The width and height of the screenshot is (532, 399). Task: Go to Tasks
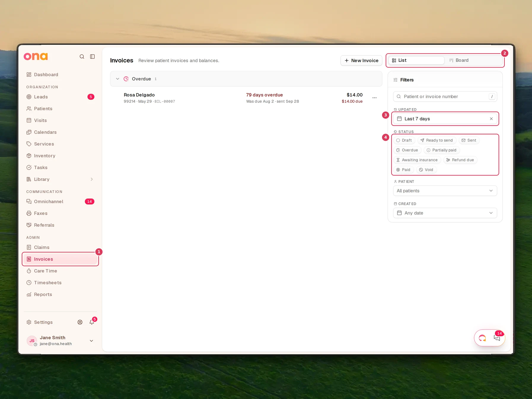tap(60, 167)
